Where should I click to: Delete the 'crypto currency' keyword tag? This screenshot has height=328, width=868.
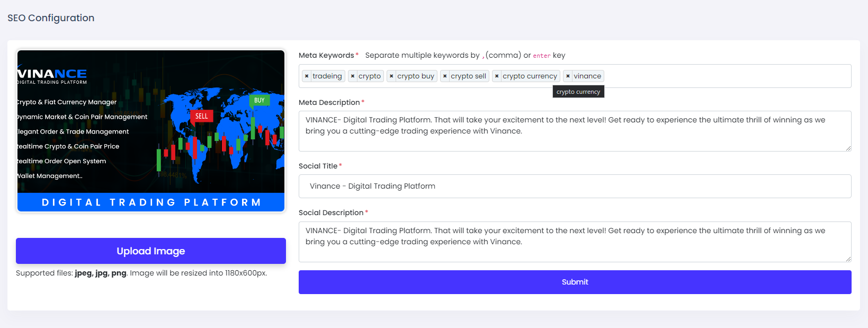[497, 76]
